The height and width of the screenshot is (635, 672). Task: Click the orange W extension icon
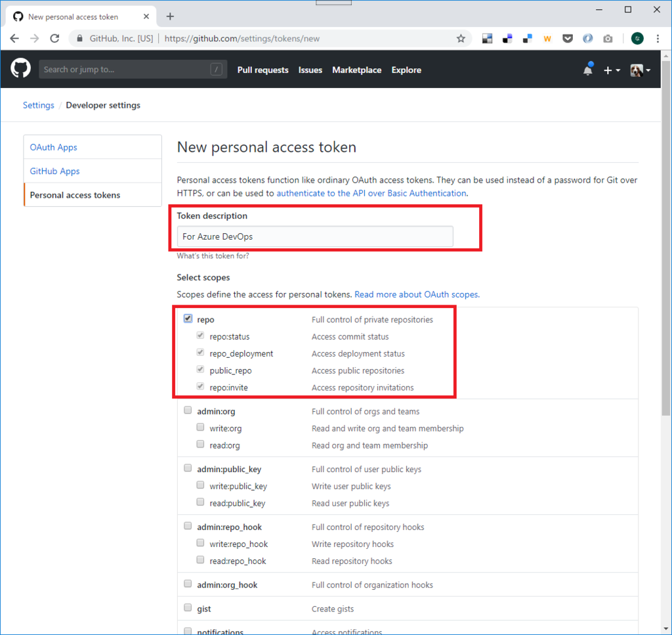[547, 39]
